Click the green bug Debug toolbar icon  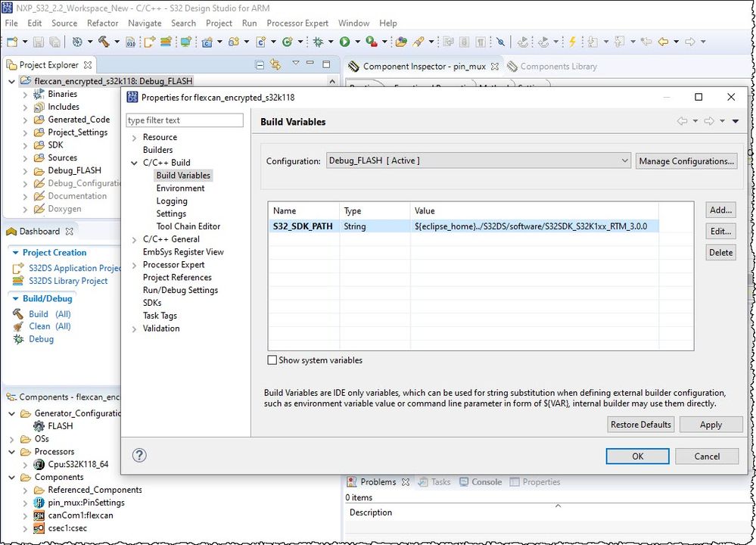click(318, 42)
